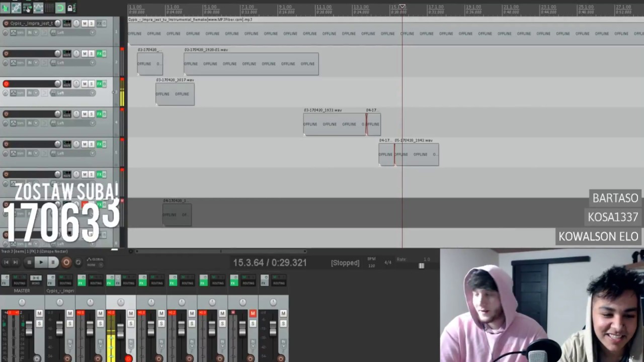Screen dimensions: 644x362
Task: Open the Left input dropdown on Cypis track
Action: pyautogui.click(x=72, y=33)
